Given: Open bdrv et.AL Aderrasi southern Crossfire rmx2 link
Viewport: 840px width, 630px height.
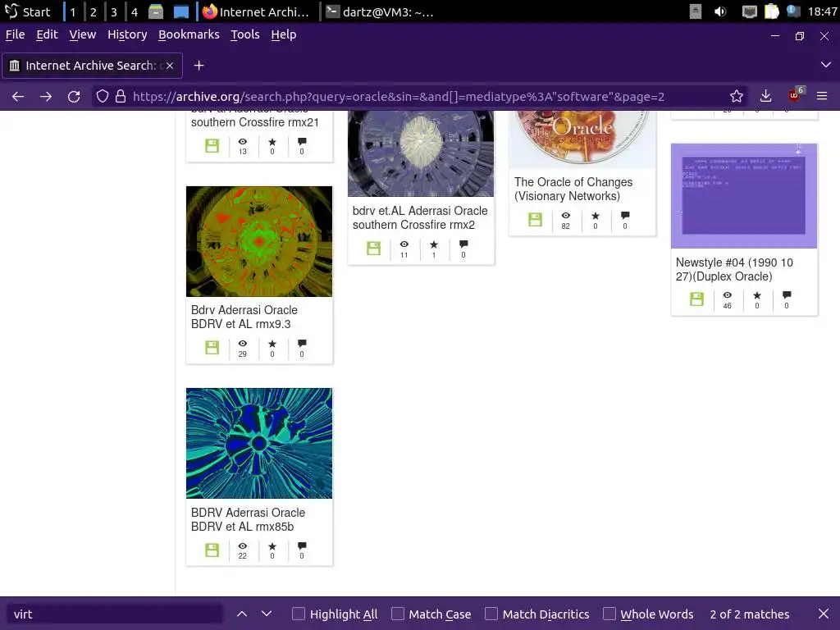Looking at the screenshot, I should (x=420, y=217).
